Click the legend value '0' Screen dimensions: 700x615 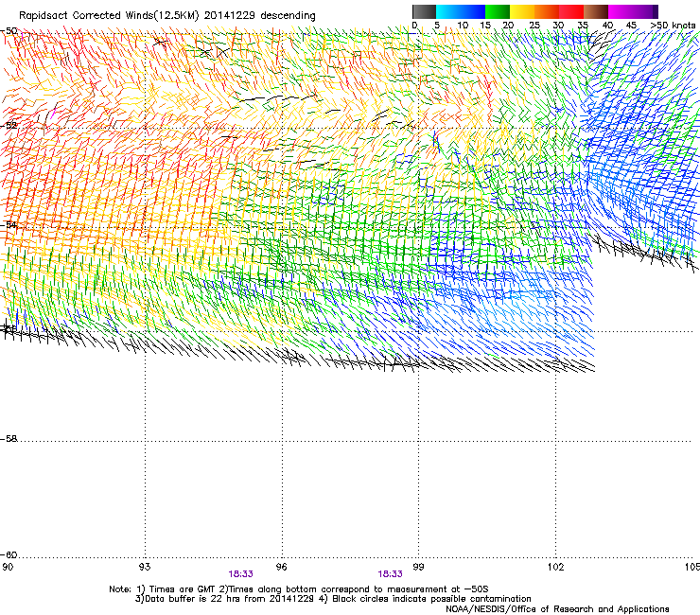pyautogui.click(x=414, y=26)
